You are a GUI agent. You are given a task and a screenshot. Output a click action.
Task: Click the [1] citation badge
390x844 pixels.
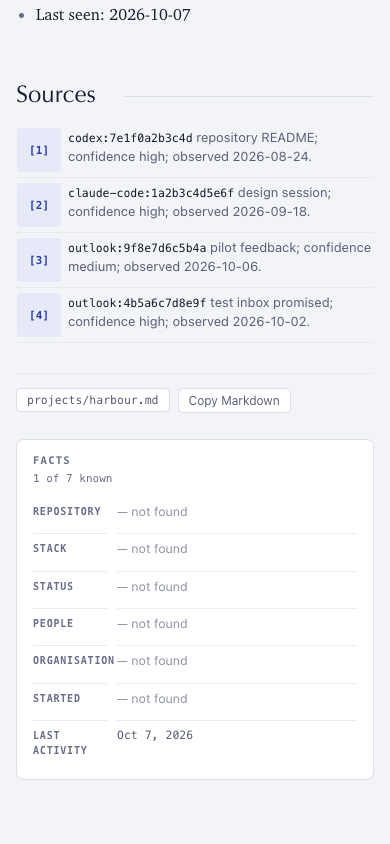[x=39, y=150]
